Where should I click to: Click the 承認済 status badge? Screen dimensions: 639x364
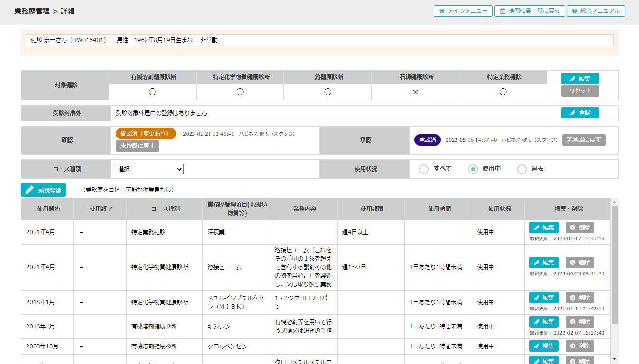pyautogui.click(x=428, y=140)
